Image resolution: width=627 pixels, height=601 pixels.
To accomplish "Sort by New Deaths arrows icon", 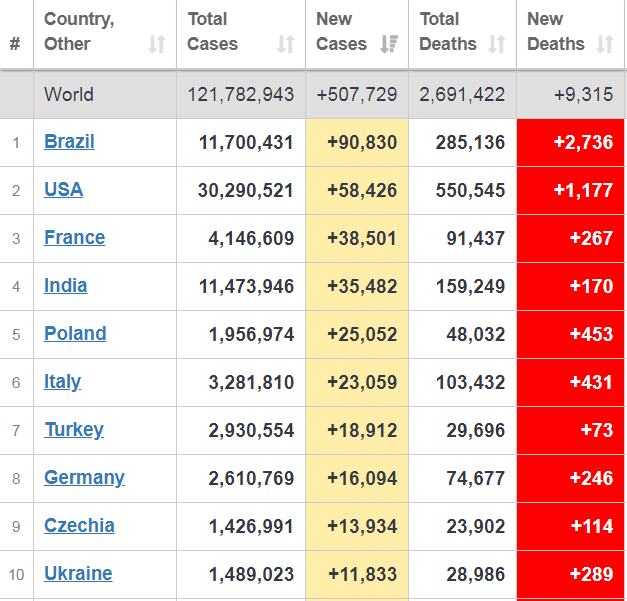I will (604, 44).
